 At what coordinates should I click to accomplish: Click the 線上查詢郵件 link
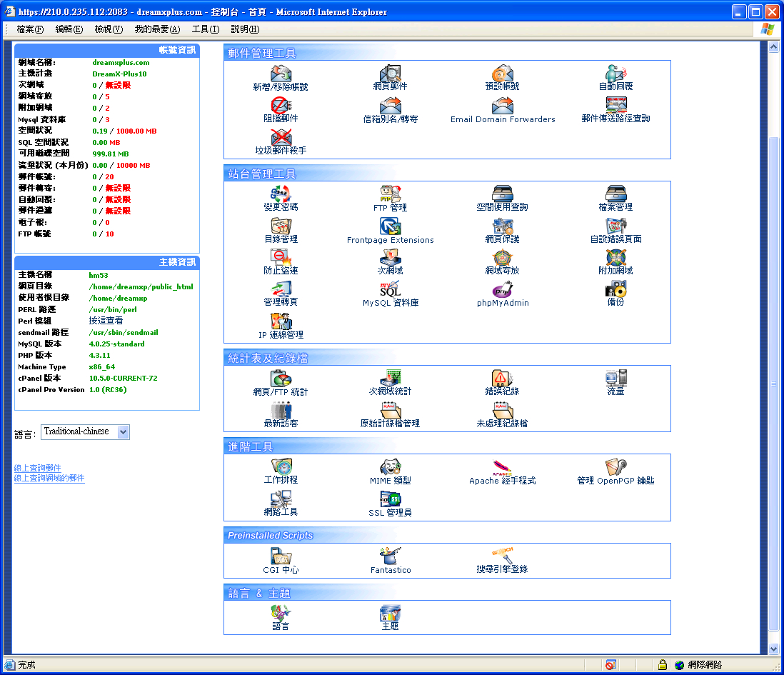[38, 468]
